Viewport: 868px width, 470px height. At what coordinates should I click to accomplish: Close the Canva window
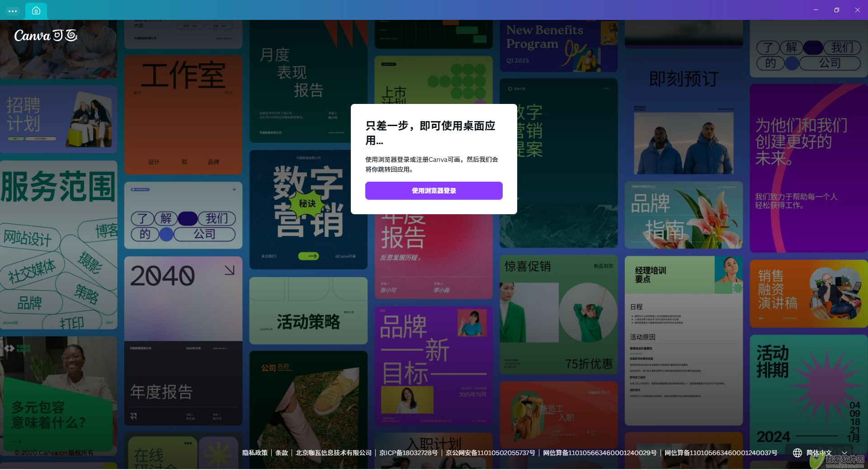(858, 10)
